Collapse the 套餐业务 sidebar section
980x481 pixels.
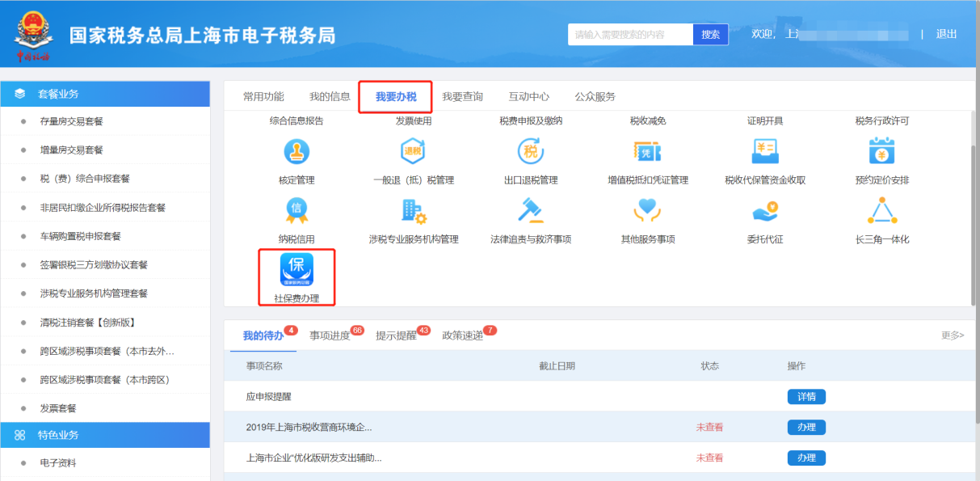click(x=58, y=94)
